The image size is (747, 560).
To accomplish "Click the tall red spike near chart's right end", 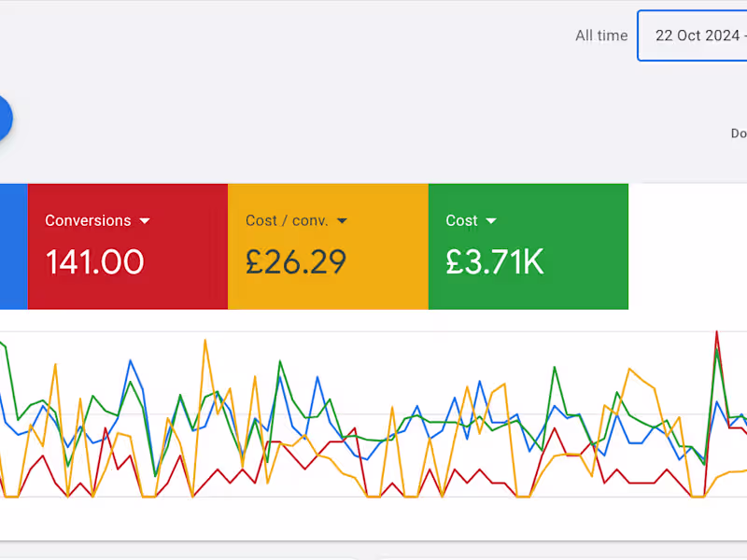I will [x=717, y=332].
